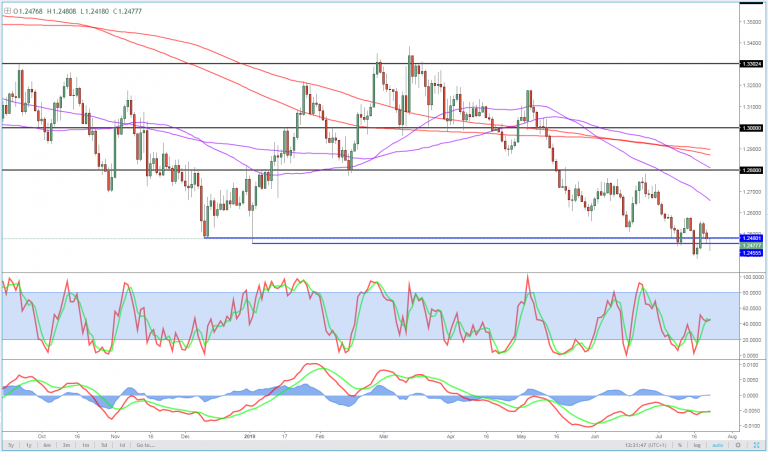Toggle the log scale button

696,445
